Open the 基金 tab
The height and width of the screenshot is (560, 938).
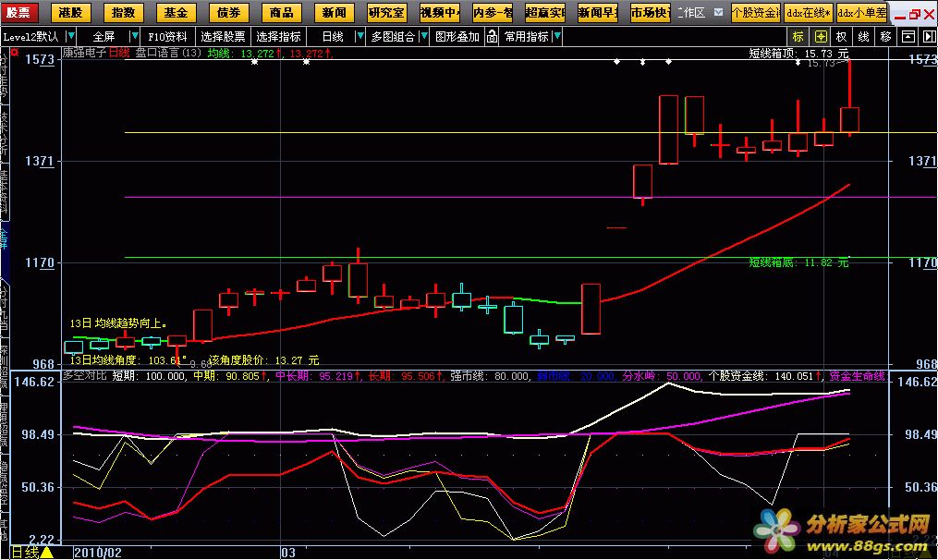tap(176, 12)
